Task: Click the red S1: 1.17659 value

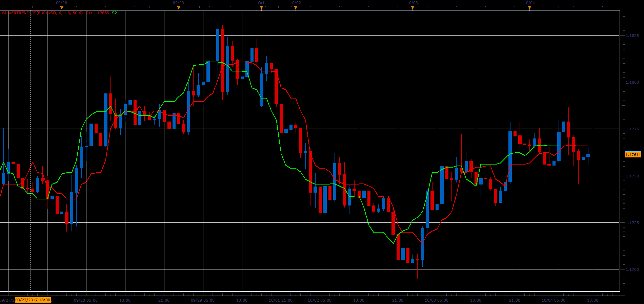Action: pos(97,13)
